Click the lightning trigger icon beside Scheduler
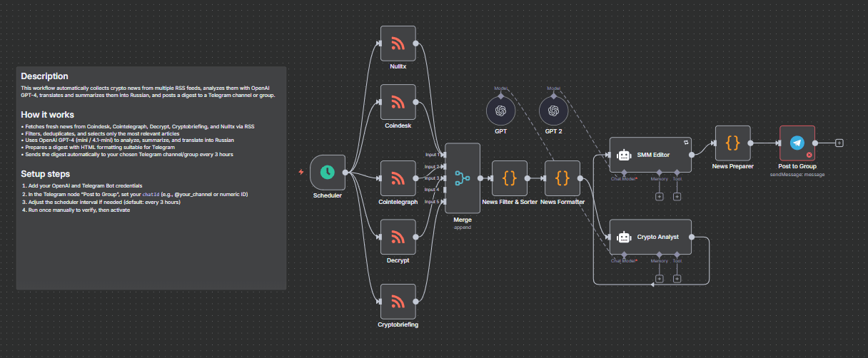Image resolution: width=868 pixels, height=358 pixels. pyautogui.click(x=301, y=172)
